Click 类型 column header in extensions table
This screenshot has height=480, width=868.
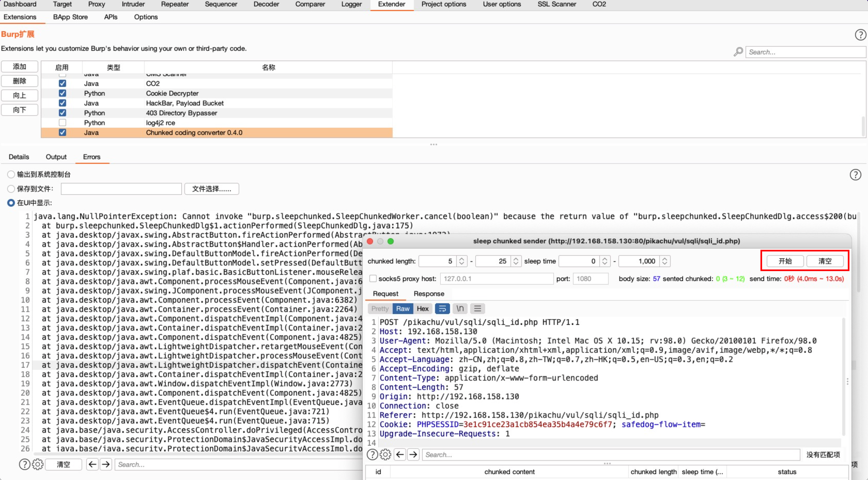(x=113, y=67)
